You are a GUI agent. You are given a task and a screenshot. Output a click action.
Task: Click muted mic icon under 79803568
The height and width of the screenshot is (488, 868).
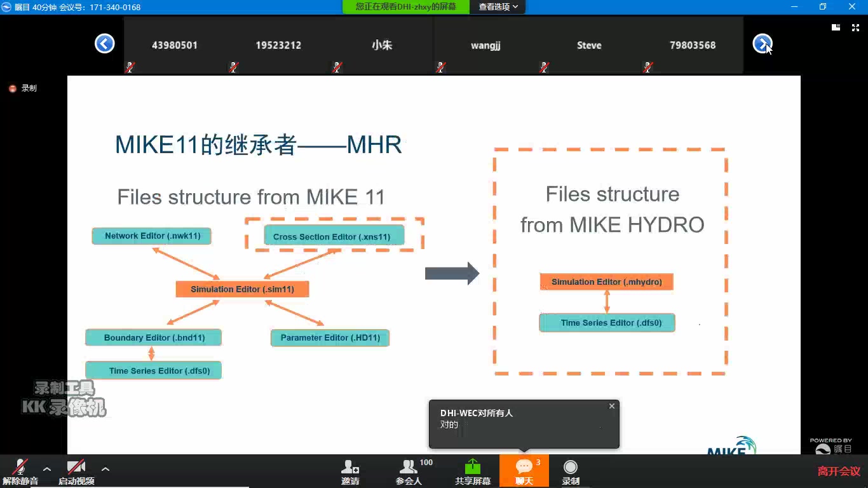[x=648, y=67]
